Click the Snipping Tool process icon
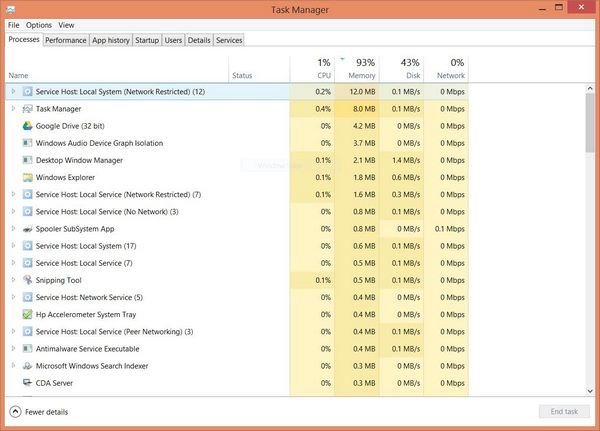 27,280
